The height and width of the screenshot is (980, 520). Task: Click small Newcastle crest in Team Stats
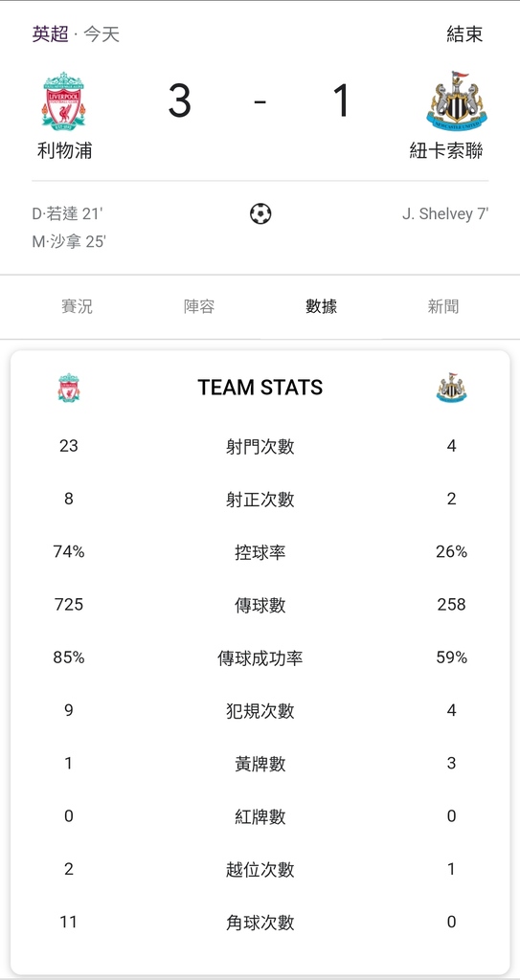(451, 388)
